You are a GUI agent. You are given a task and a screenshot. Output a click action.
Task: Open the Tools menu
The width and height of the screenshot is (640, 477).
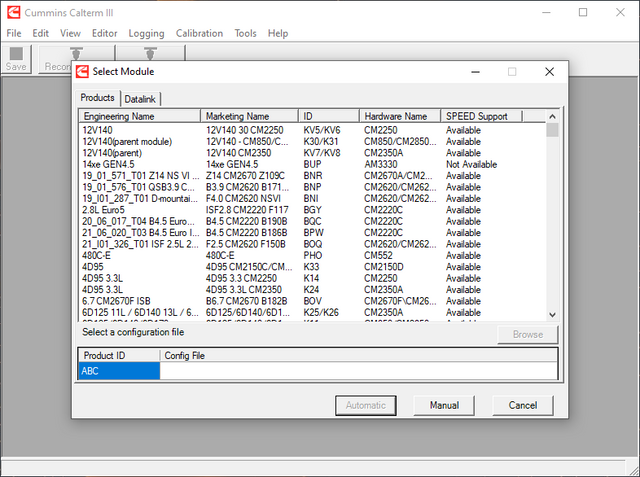click(x=245, y=33)
